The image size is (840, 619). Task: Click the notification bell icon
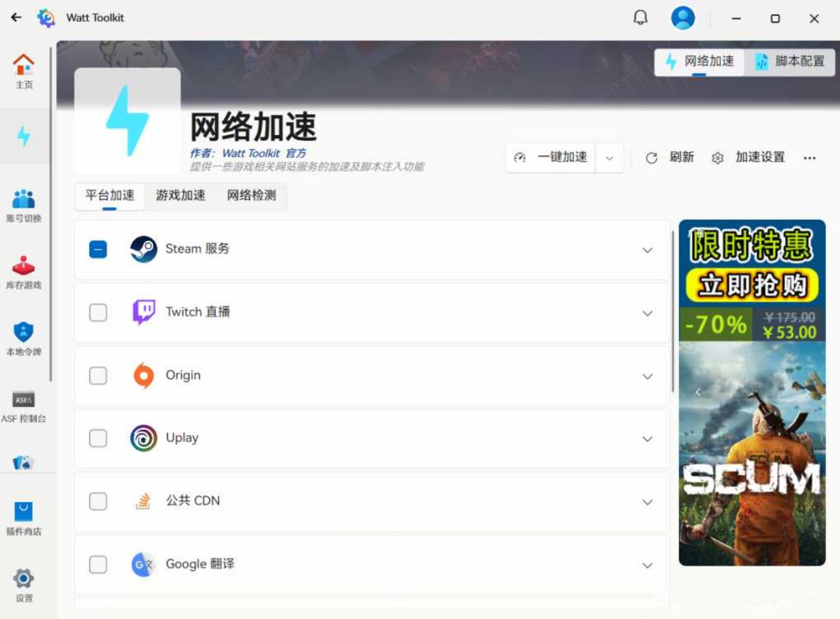[640, 17]
